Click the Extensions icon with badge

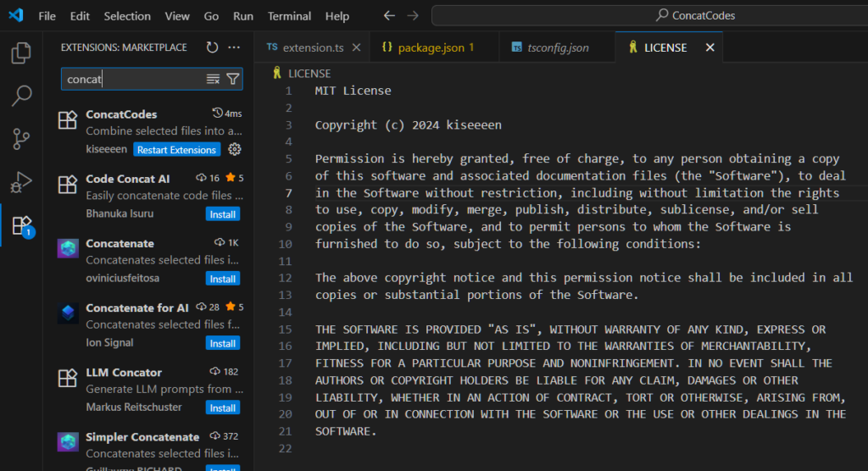point(22,226)
